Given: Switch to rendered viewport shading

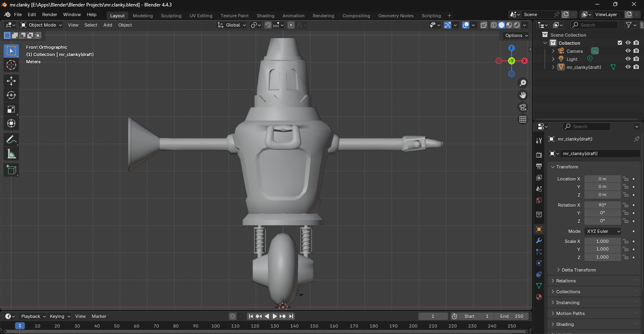Looking at the screenshot, I should point(517,25).
